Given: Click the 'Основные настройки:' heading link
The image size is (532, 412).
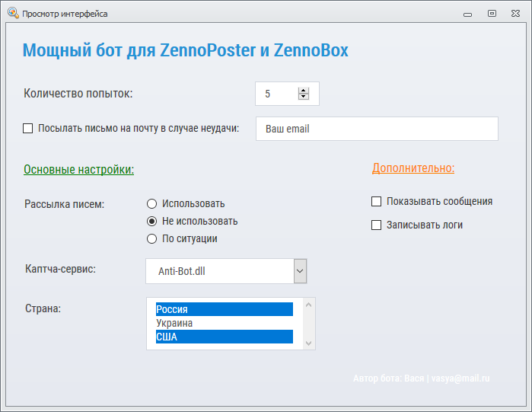Looking at the screenshot, I should [x=78, y=169].
